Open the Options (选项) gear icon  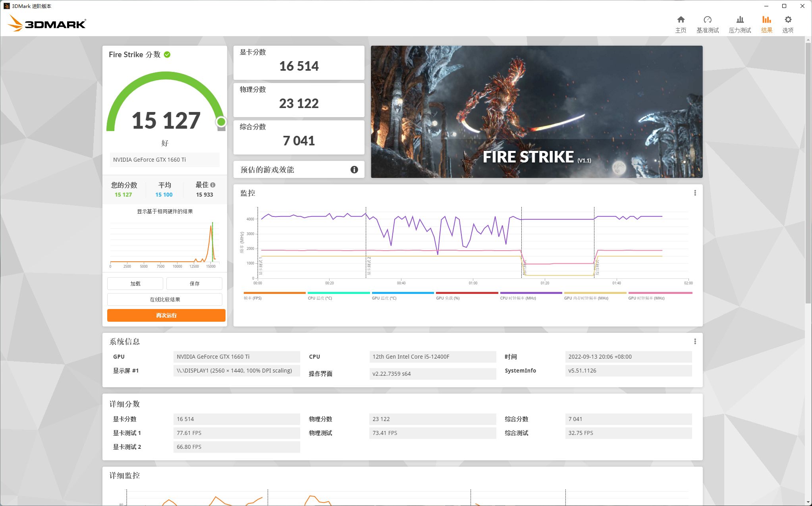[788, 20]
